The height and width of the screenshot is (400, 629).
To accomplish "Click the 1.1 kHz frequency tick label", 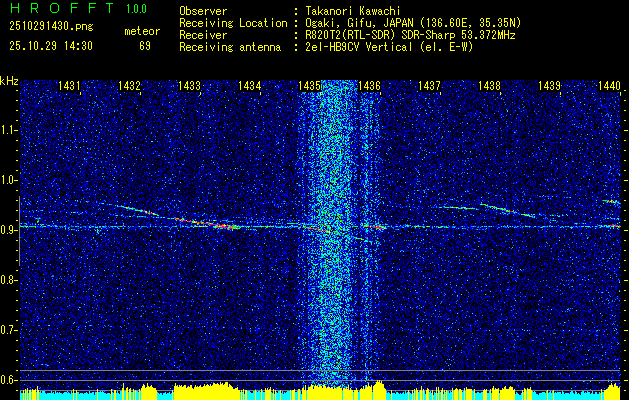I will [8, 130].
